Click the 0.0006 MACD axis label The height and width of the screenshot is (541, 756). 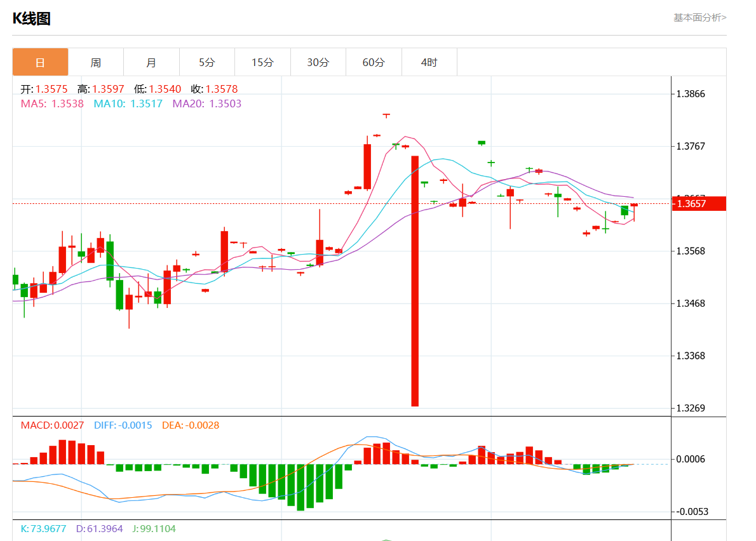pyautogui.click(x=691, y=459)
